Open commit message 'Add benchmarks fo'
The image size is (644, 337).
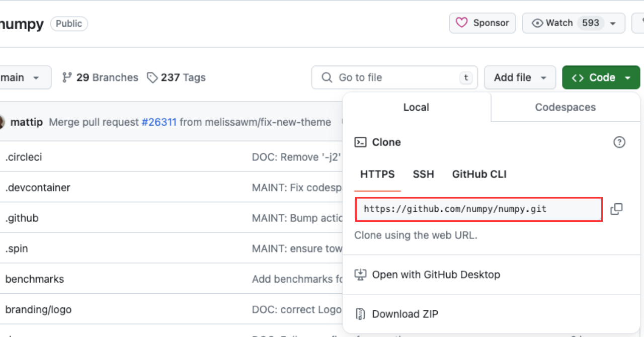point(297,279)
